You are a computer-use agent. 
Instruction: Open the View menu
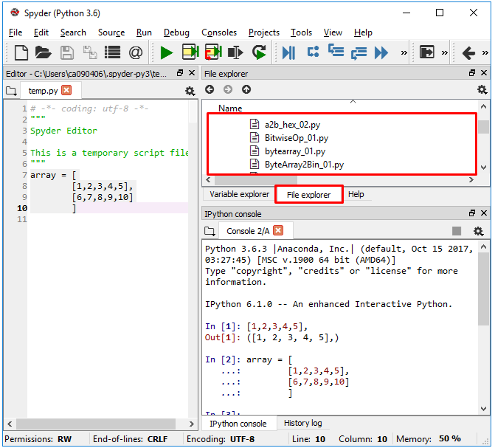pos(333,32)
